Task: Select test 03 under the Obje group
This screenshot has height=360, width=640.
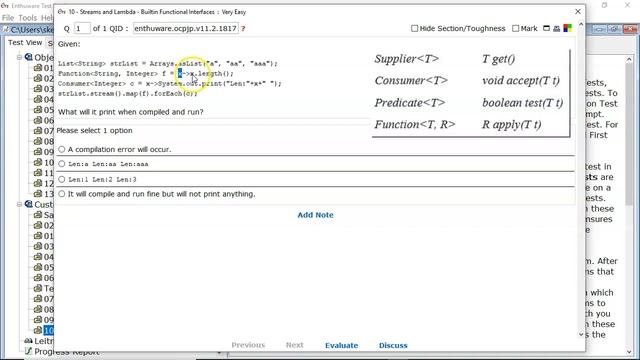Action: point(44,89)
